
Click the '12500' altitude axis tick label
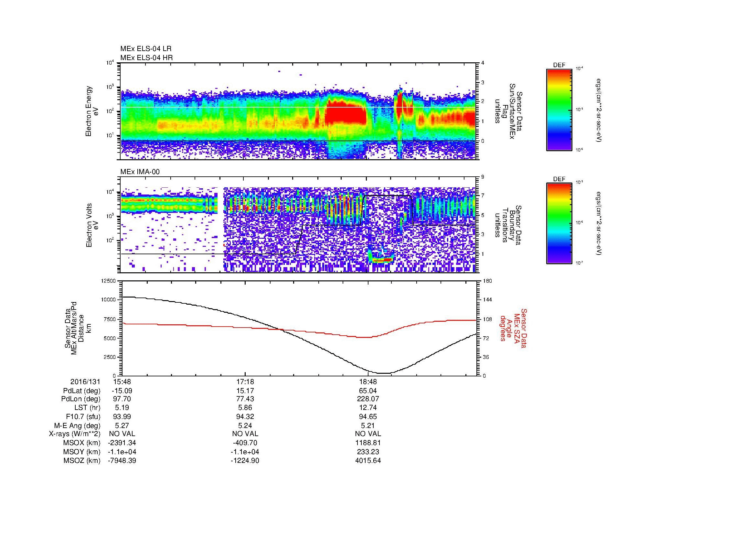point(109,281)
